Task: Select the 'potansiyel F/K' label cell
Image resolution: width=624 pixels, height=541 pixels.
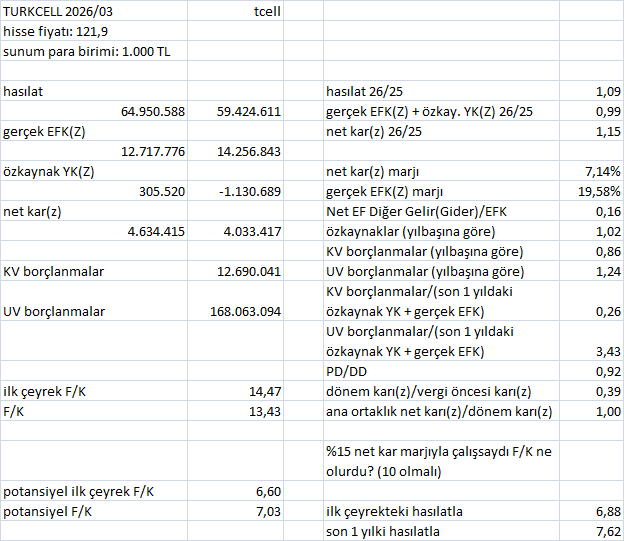Action: click(x=94, y=511)
